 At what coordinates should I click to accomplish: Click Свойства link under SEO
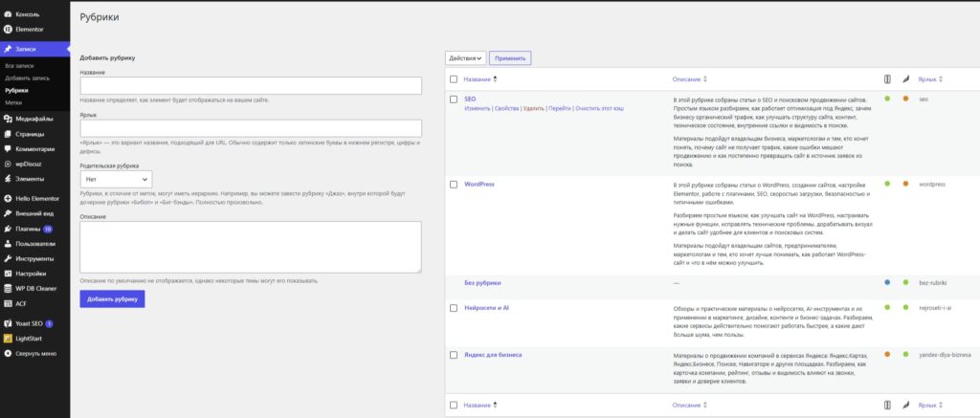(507, 108)
